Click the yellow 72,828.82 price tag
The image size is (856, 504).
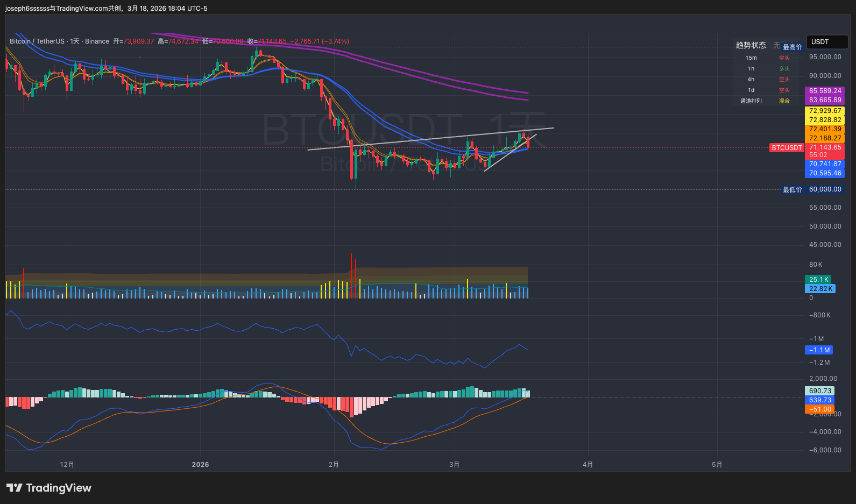825,120
